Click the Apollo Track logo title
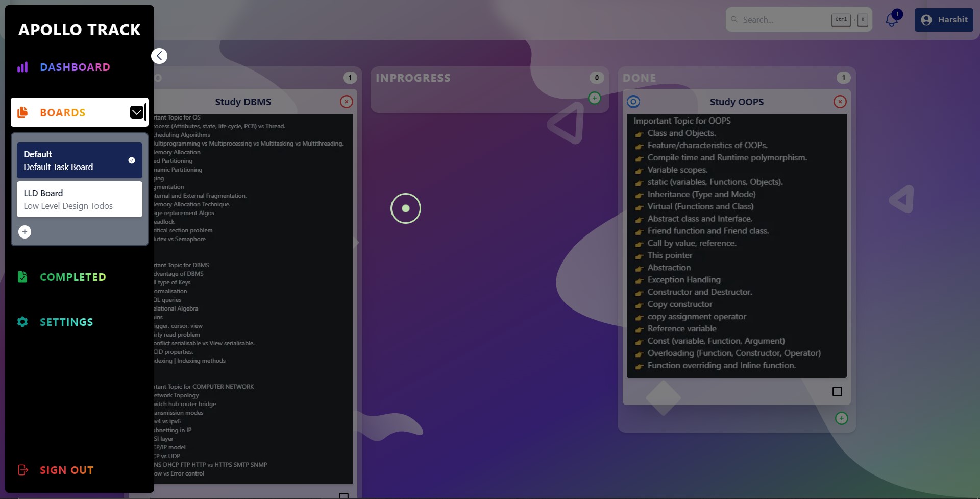 click(80, 30)
